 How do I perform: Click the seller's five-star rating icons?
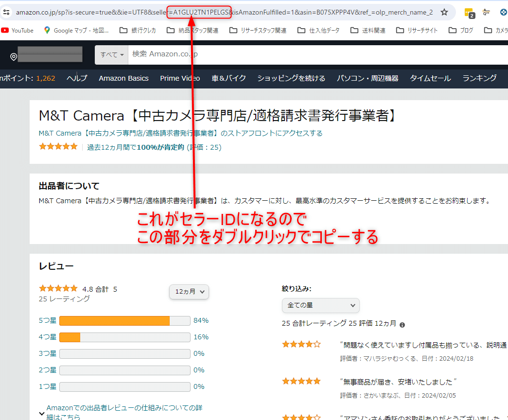point(58,146)
